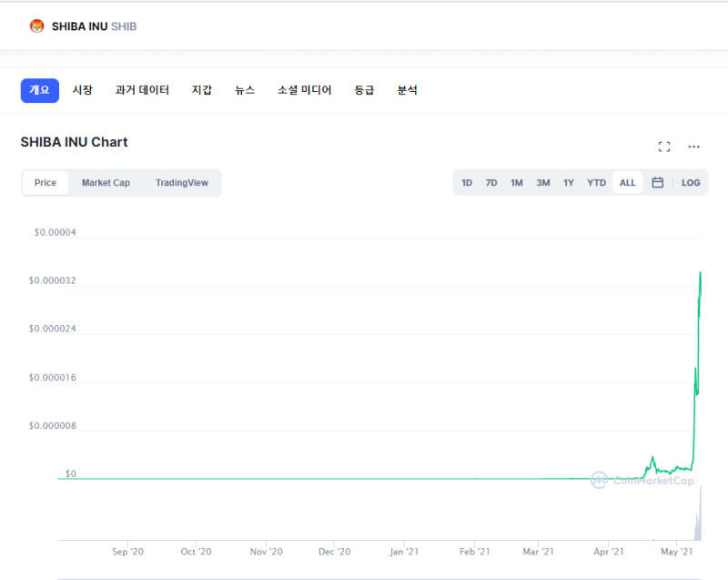This screenshot has width=728, height=580.
Task: Toggle LOG scale on chart
Action: point(691,182)
